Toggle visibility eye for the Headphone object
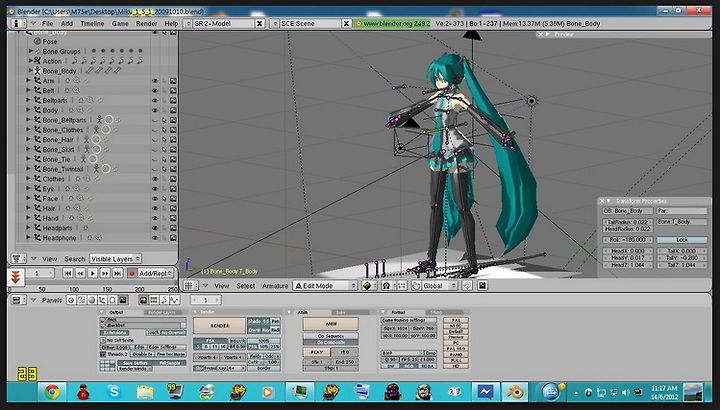Image resolution: width=720 pixels, height=410 pixels. pos(155,238)
